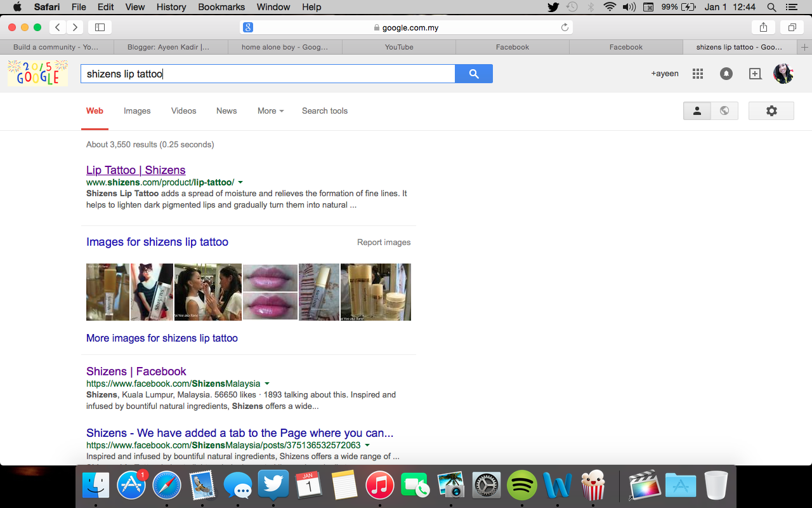Show the Safari sidebar
The width and height of the screenshot is (812, 508).
tap(100, 27)
